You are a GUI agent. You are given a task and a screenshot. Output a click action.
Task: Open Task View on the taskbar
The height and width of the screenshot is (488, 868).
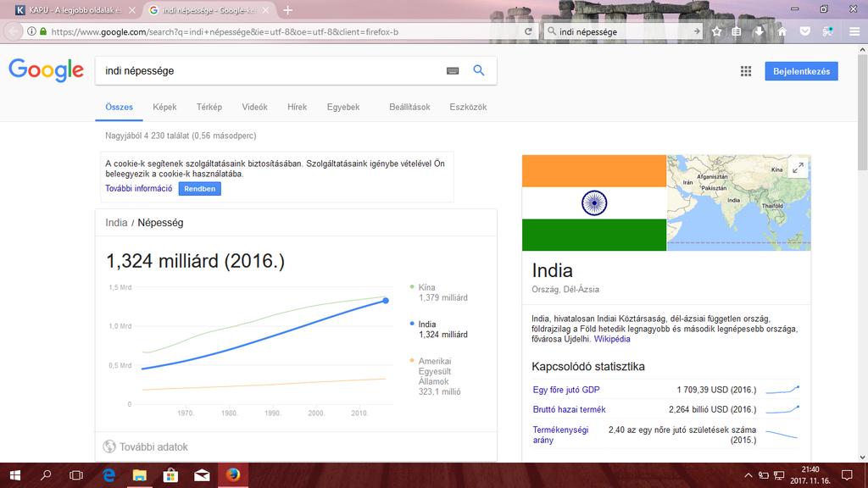pos(76,475)
